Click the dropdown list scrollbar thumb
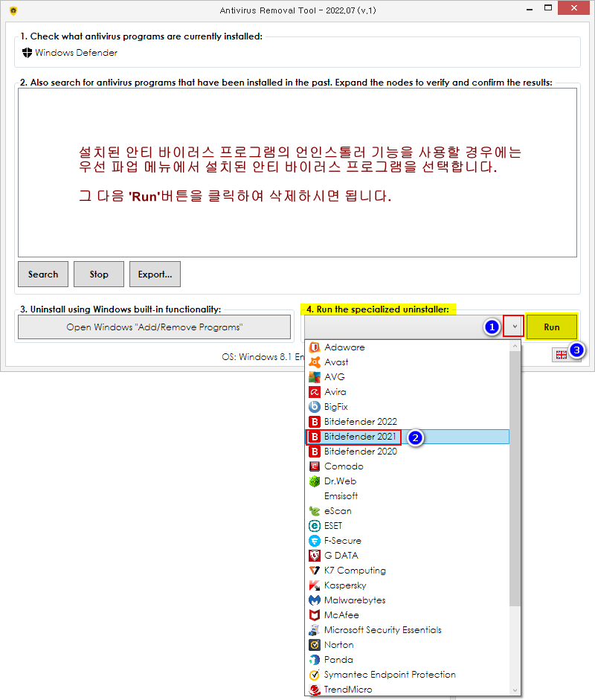This screenshot has width=595, height=700. [x=515, y=478]
